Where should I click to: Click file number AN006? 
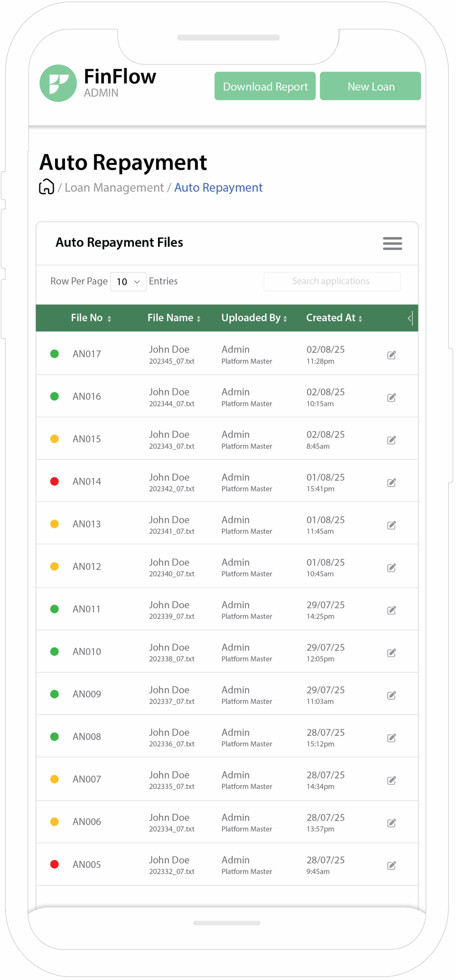tap(86, 821)
